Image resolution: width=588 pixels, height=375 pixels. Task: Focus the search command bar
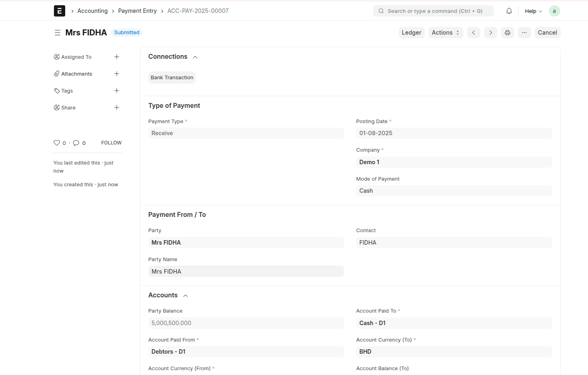point(433,11)
